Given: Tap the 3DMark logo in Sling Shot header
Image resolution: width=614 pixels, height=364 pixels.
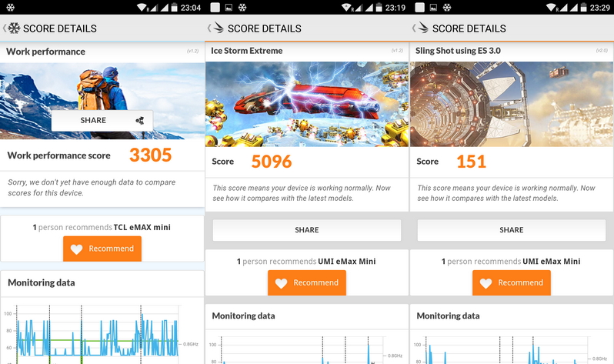Looking at the screenshot, I should coord(422,28).
